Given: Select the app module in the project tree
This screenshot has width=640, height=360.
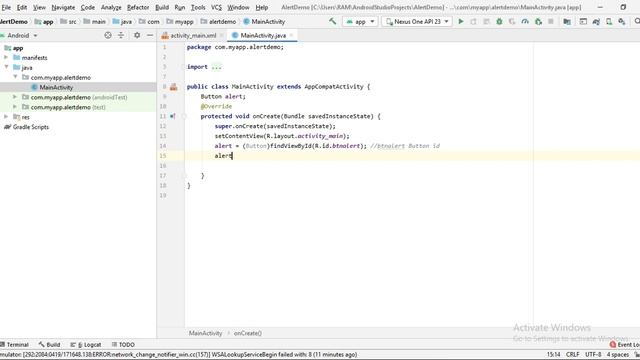Looking at the screenshot, I should tap(18, 48).
